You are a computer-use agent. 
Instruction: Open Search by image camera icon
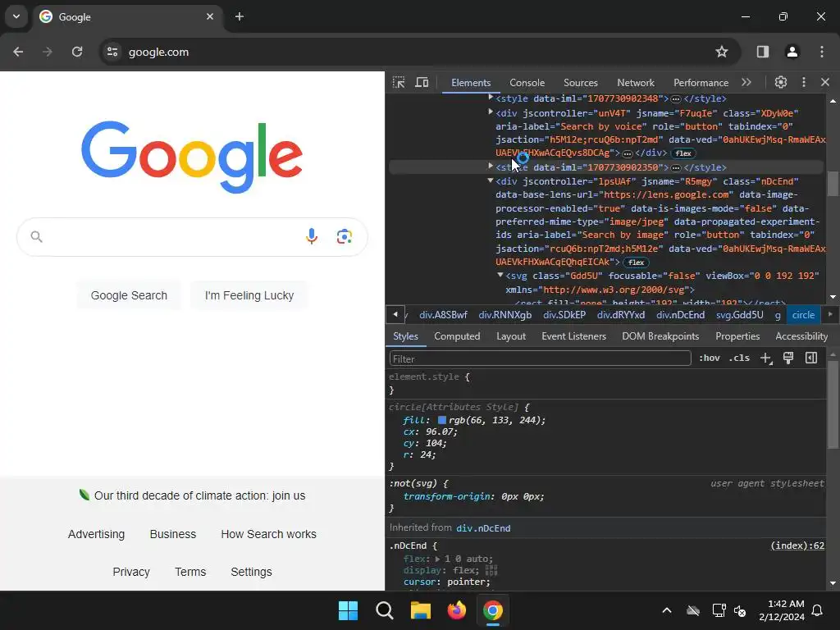(x=345, y=236)
